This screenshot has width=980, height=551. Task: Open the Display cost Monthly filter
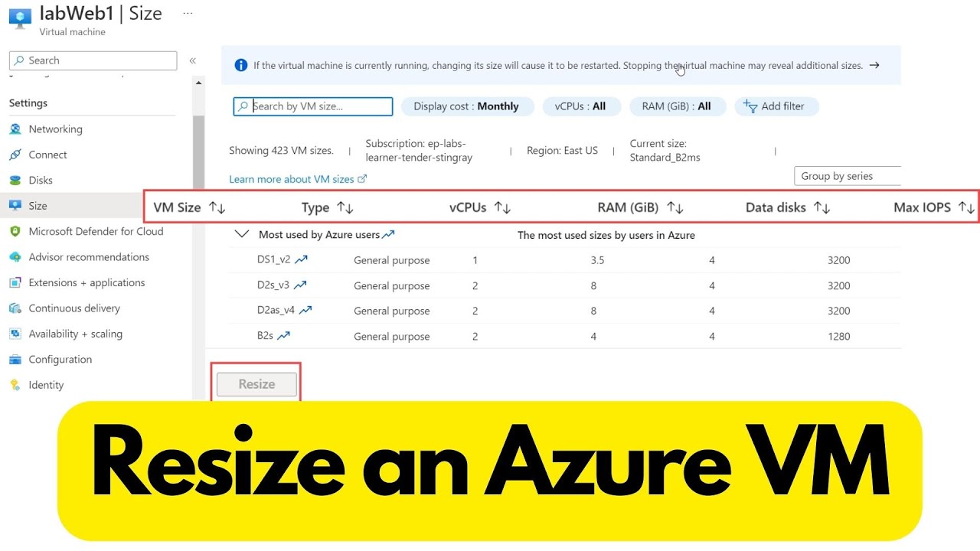point(466,106)
